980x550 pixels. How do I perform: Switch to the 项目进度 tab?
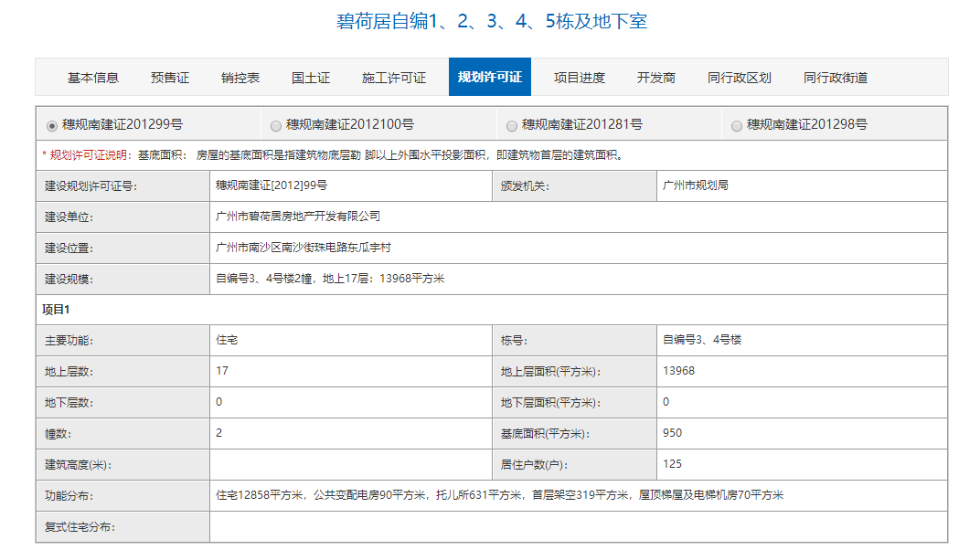click(x=580, y=78)
